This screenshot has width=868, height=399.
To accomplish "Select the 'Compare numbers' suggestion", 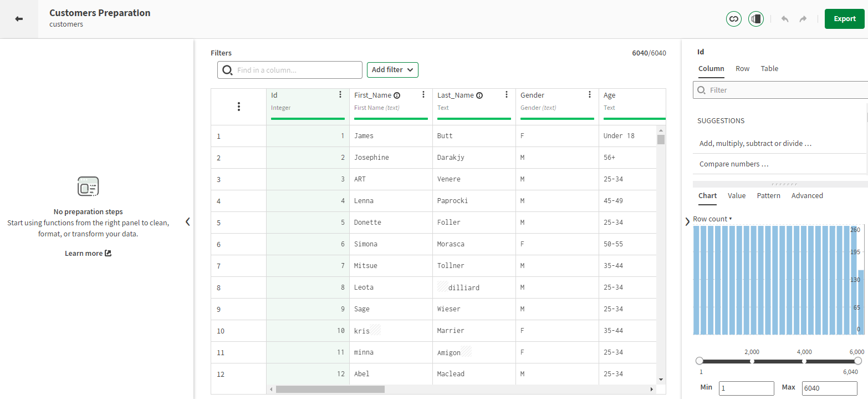I will point(779,164).
